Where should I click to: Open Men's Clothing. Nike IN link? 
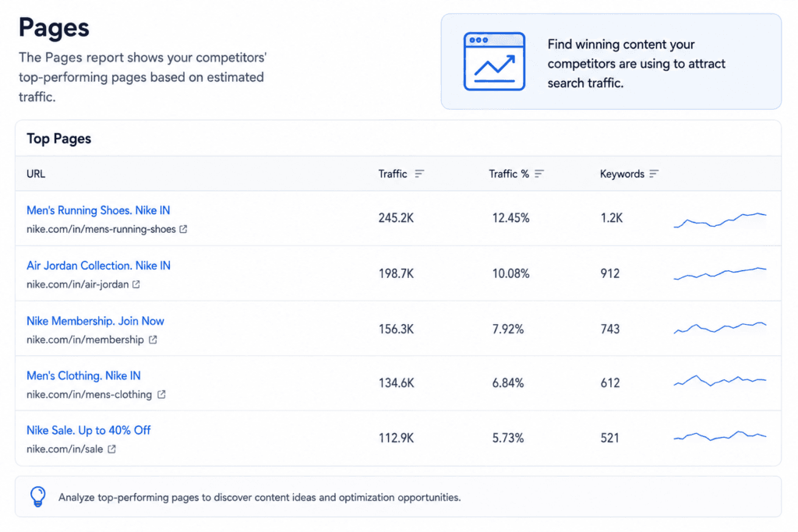coord(83,375)
